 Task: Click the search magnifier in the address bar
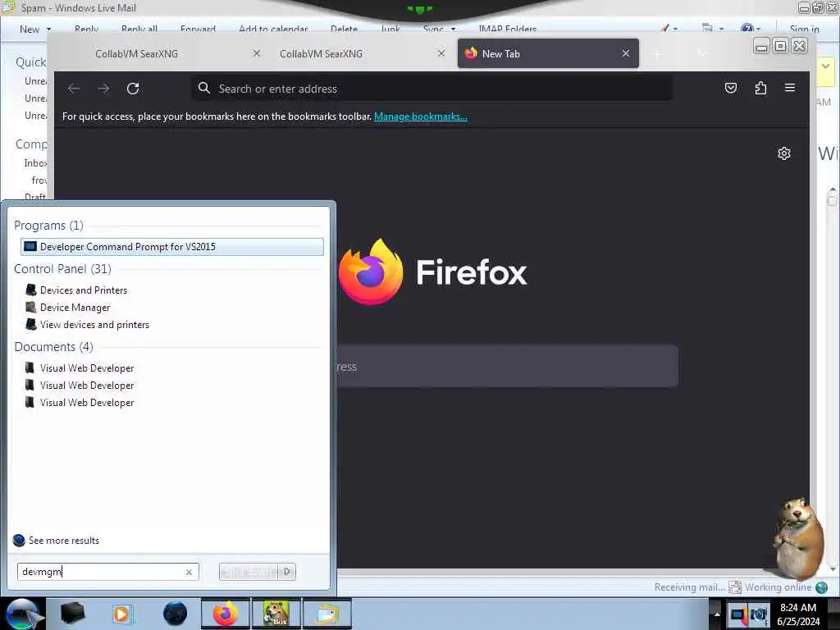coord(204,88)
